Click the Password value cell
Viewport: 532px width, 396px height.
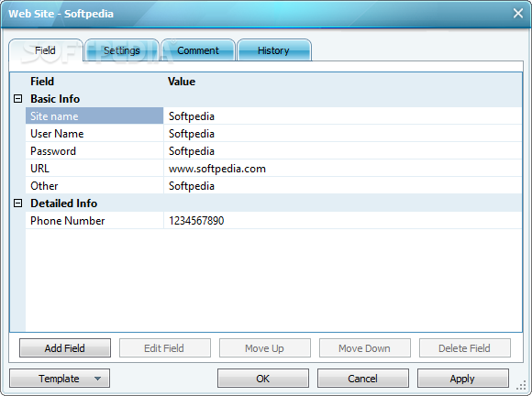coord(343,151)
